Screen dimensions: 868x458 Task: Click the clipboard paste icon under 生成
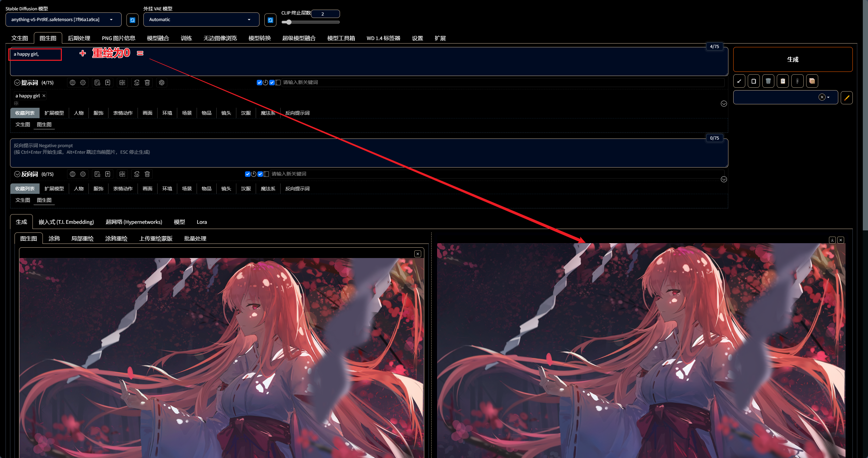pyautogui.click(x=783, y=81)
